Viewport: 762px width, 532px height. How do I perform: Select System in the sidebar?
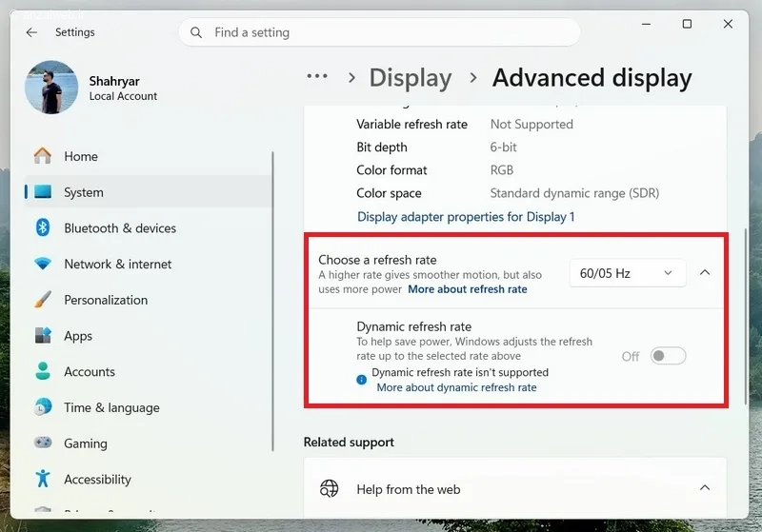[149, 192]
